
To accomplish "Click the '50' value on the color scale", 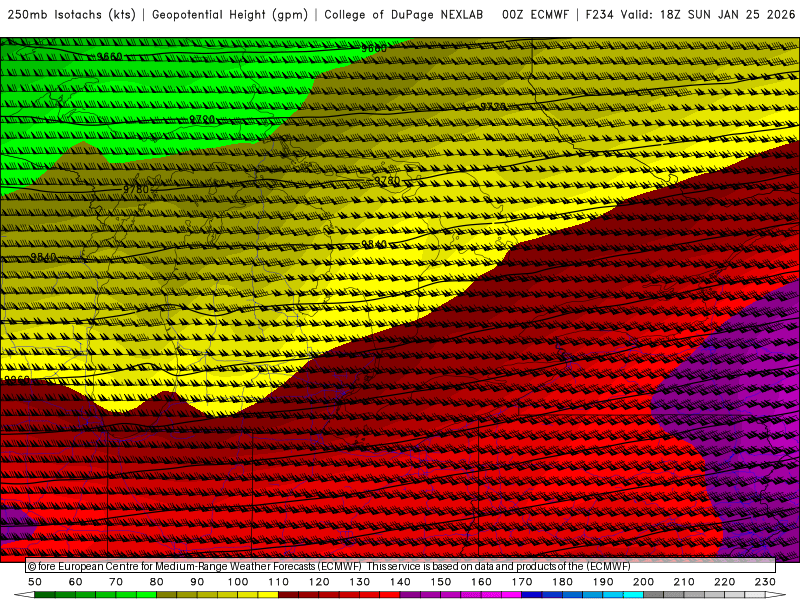I will [x=35, y=582].
